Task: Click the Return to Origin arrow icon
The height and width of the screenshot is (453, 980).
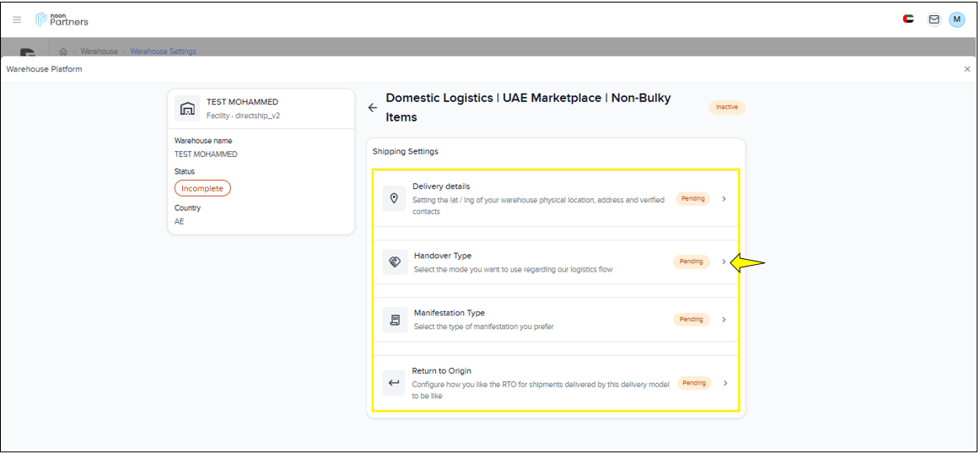Action: tap(394, 383)
